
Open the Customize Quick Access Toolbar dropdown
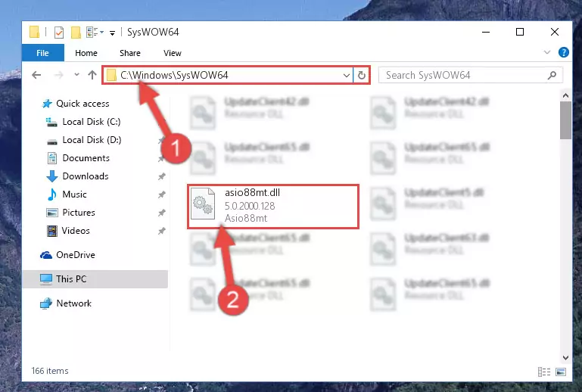tap(112, 33)
